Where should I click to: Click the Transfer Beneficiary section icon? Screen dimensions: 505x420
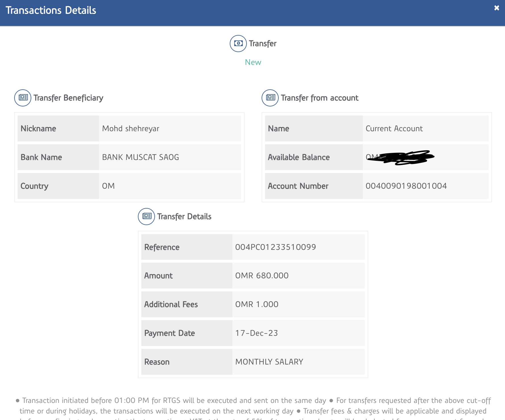click(x=23, y=98)
